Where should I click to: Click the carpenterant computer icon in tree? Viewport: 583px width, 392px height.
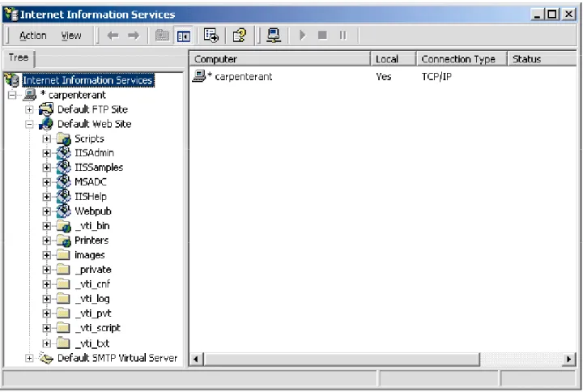point(30,95)
